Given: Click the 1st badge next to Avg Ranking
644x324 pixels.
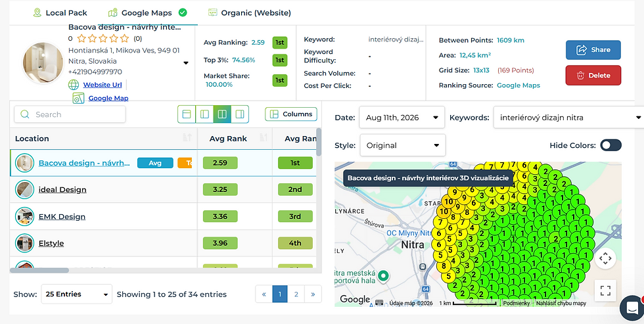Looking at the screenshot, I should (x=280, y=43).
